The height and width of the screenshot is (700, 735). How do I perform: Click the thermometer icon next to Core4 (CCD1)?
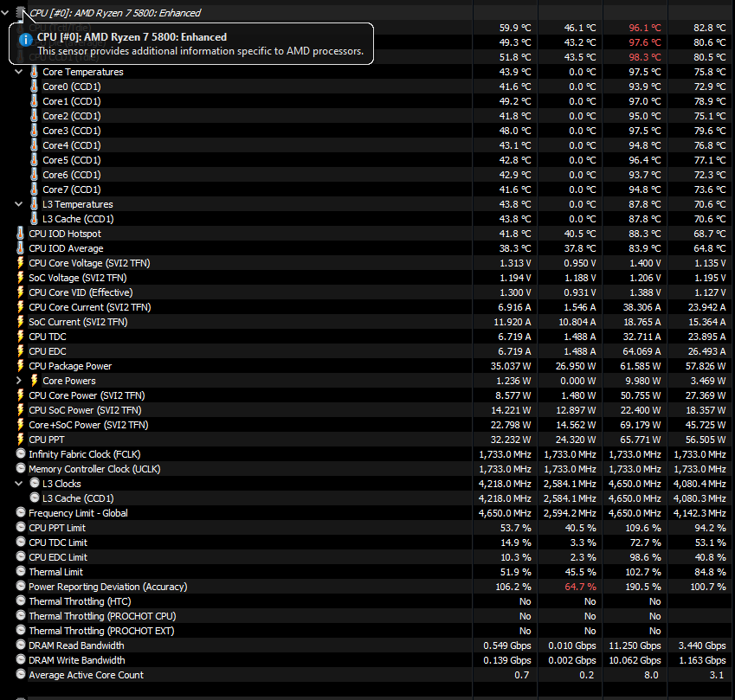tap(35, 145)
